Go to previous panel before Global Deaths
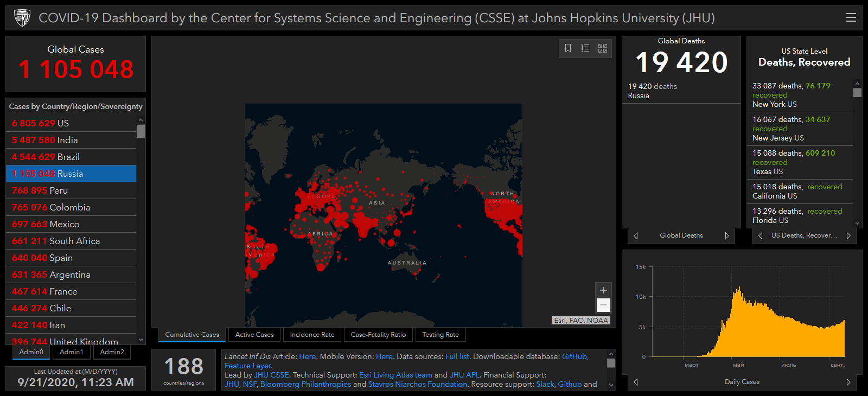This screenshot has height=396, width=868. point(636,235)
